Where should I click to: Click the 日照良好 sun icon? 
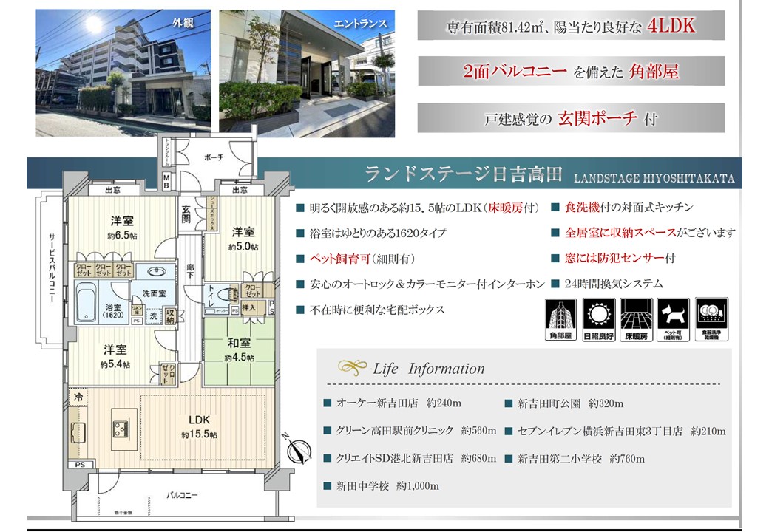click(597, 316)
